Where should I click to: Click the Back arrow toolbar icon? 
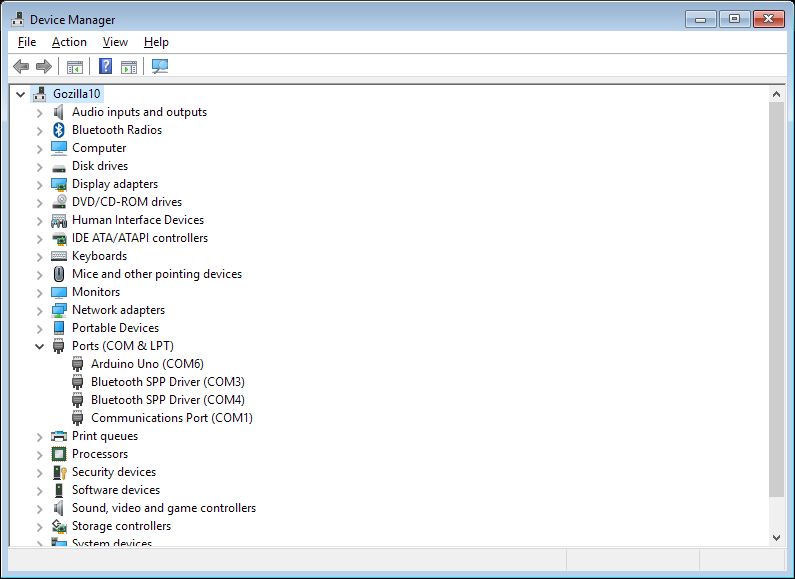pos(21,67)
